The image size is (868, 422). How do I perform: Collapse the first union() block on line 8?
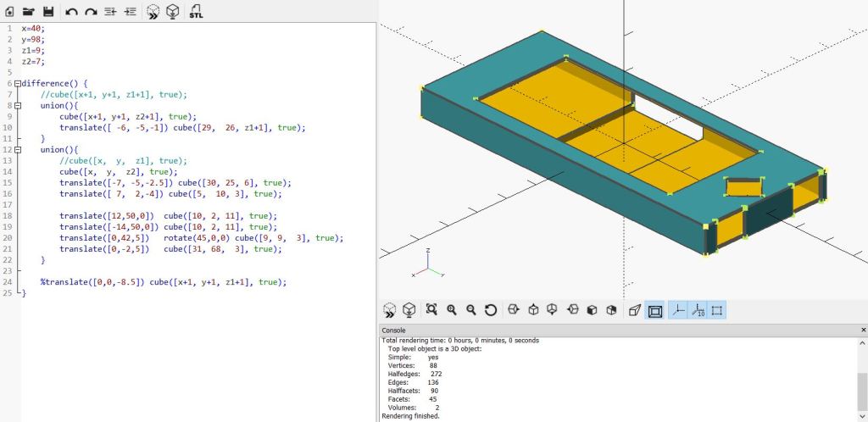click(x=18, y=106)
